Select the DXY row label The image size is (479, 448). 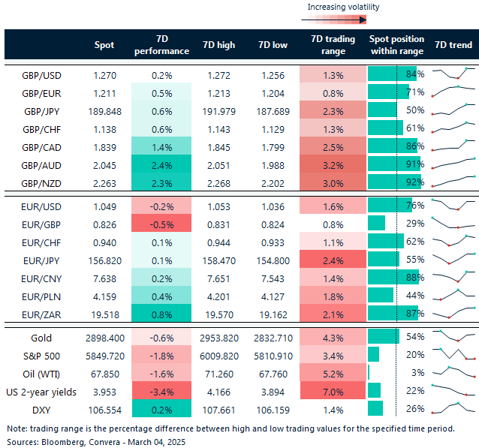41,410
